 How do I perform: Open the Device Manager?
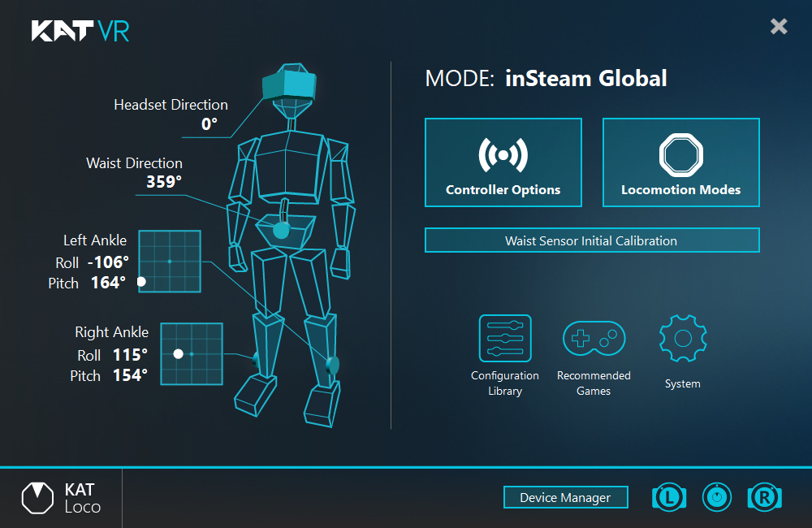tap(565, 497)
